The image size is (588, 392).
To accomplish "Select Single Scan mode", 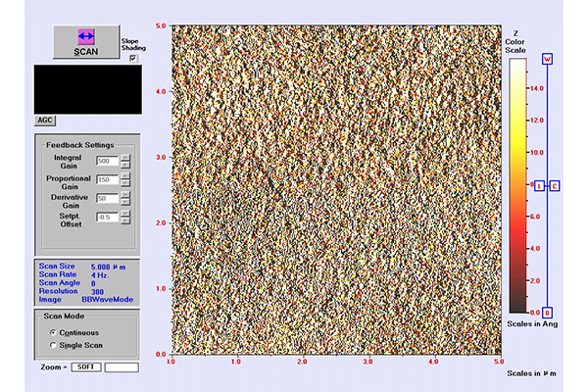I will (x=53, y=345).
